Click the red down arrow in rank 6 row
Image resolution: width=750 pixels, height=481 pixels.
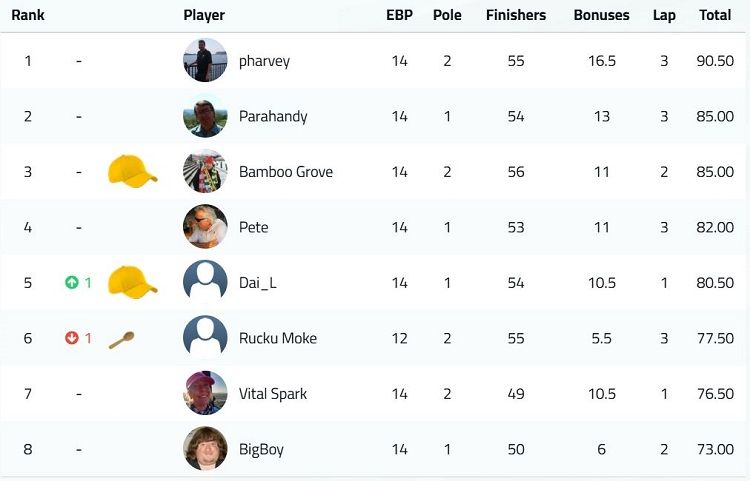pyautogui.click(x=72, y=338)
